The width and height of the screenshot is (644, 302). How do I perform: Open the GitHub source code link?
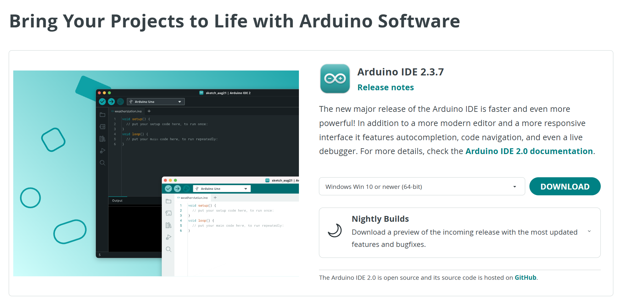tap(525, 278)
